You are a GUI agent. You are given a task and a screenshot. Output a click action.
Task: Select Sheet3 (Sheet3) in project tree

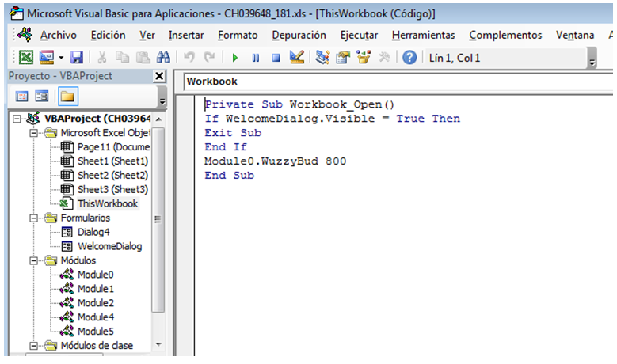point(113,189)
